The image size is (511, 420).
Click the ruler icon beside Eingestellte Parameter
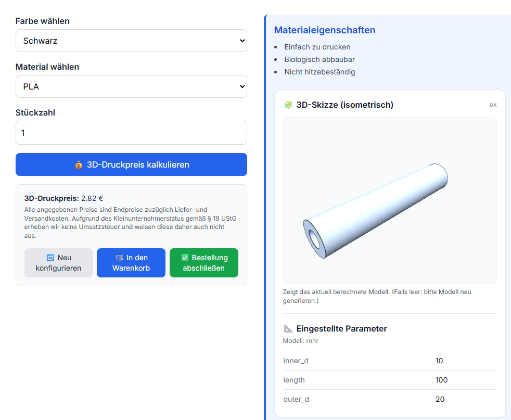click(287, 328)
